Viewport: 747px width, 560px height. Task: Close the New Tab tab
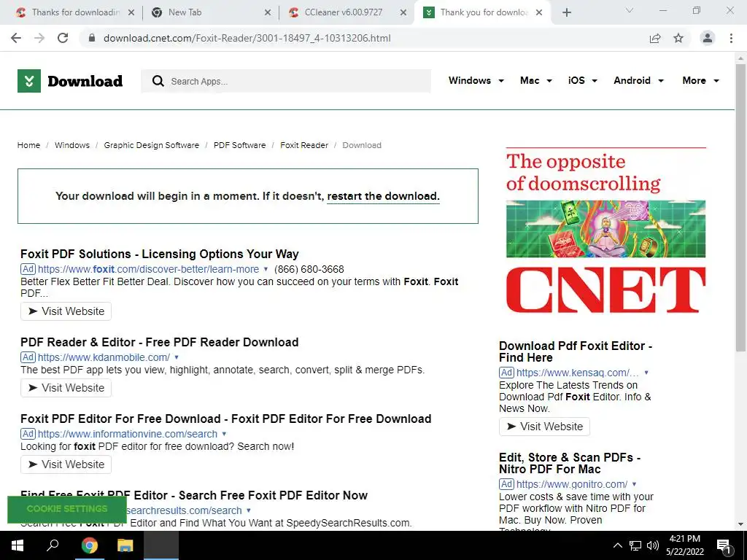pyautogui.click(x=268, y=12)
